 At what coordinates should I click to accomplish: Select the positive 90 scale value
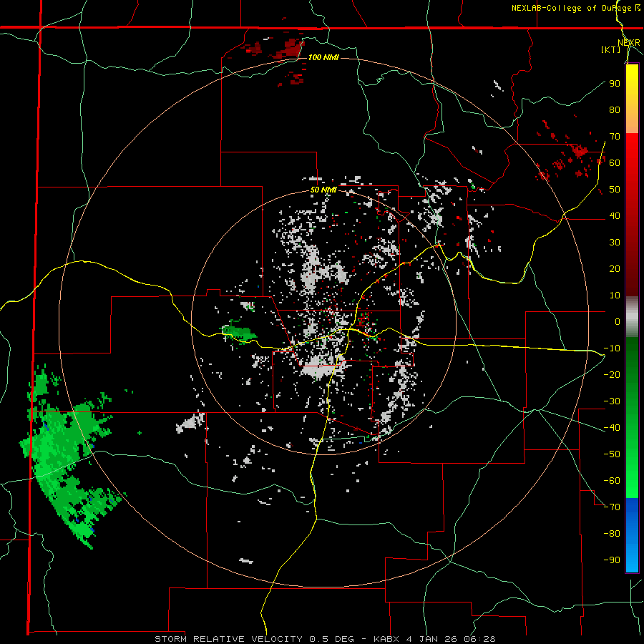tap(615, 84)
